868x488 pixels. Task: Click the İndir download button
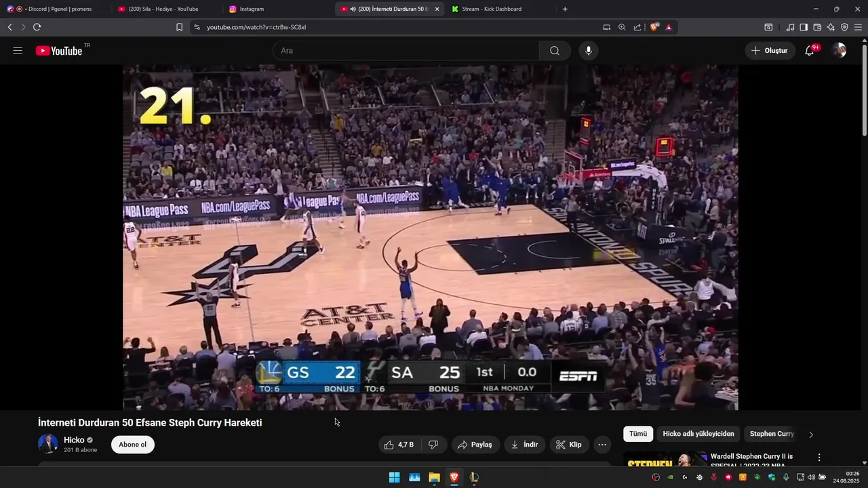click(525, 445)
